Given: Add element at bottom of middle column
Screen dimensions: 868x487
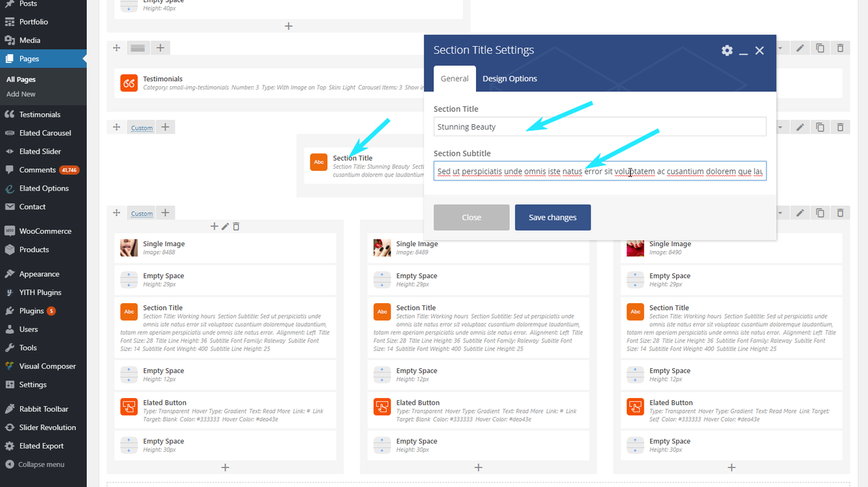Looking at the screenshot, I should (x=478, y=467).
